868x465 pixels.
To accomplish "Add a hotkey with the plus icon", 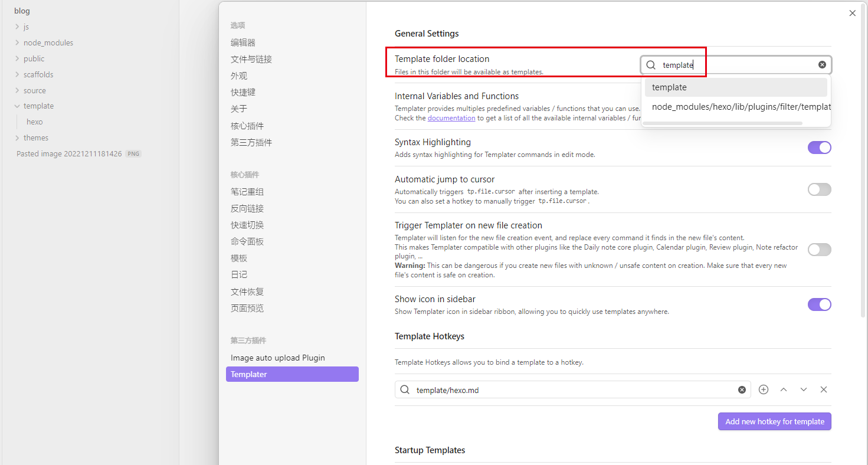I will tap(763, 389).
